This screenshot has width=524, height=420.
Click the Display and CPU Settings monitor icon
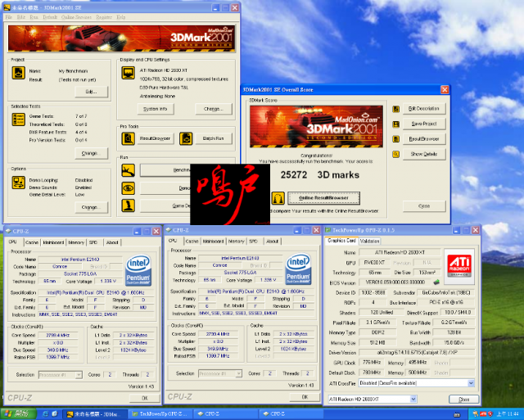click(x=129, y=73)
